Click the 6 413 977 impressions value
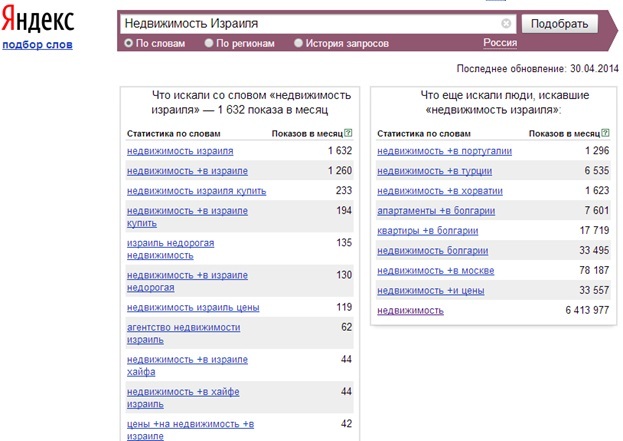 click(x=587, y=310)
